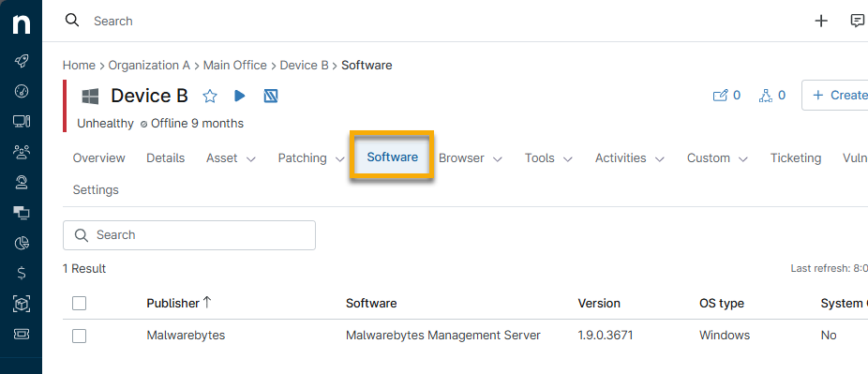Click the plus icon in the top bar
The image size is (868, 374).
[821, 21]
